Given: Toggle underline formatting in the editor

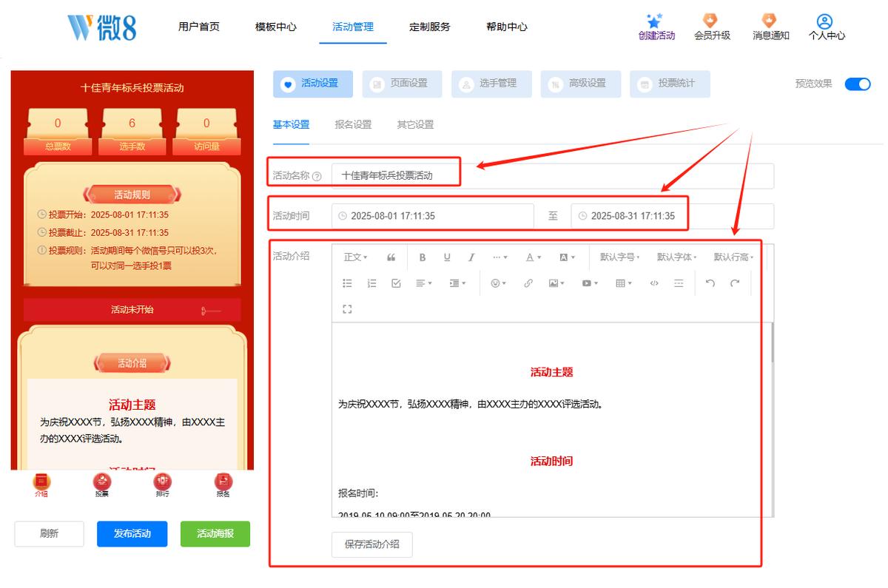Looking at the screenshot, I should (x=447, y=257).
